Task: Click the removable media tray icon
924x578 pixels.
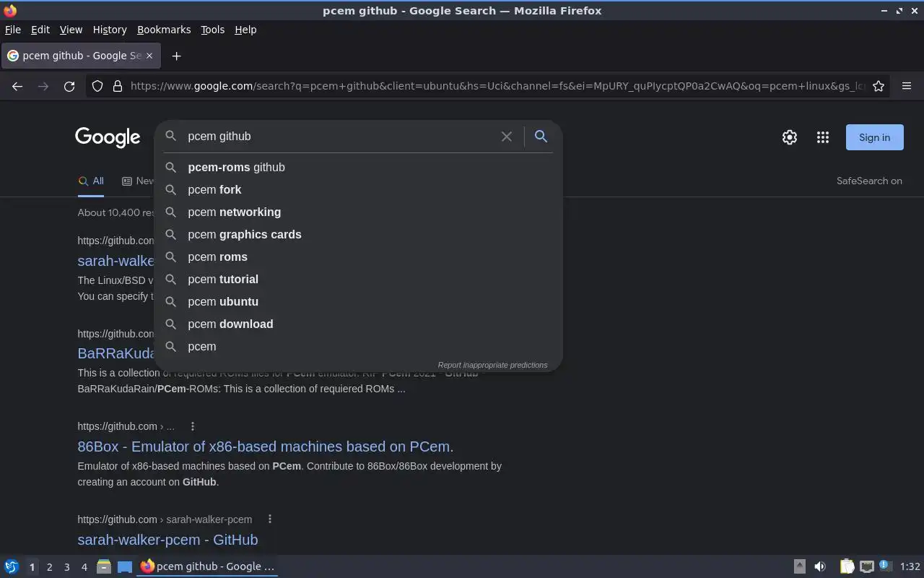Action: tap(799, 566)
